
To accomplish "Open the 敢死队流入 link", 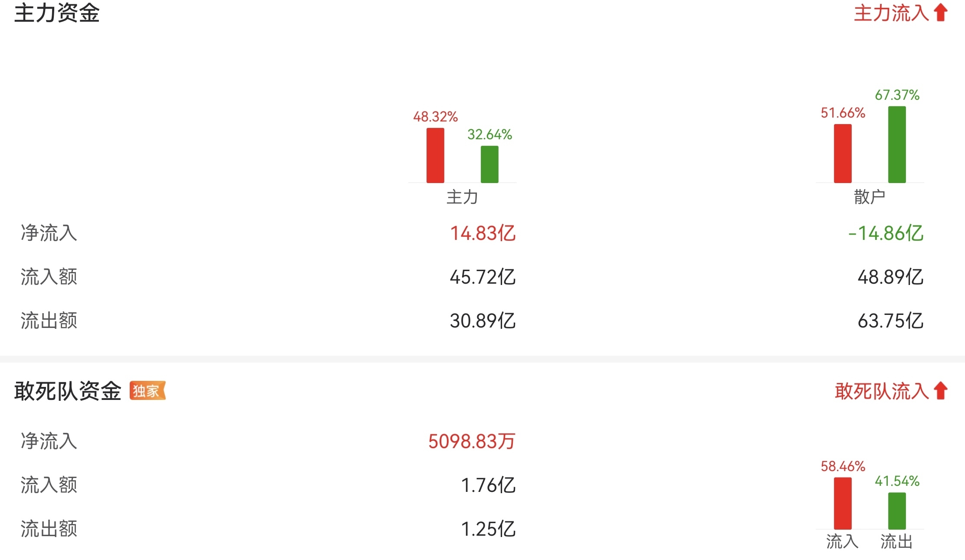I will click(x=882, y=391).
